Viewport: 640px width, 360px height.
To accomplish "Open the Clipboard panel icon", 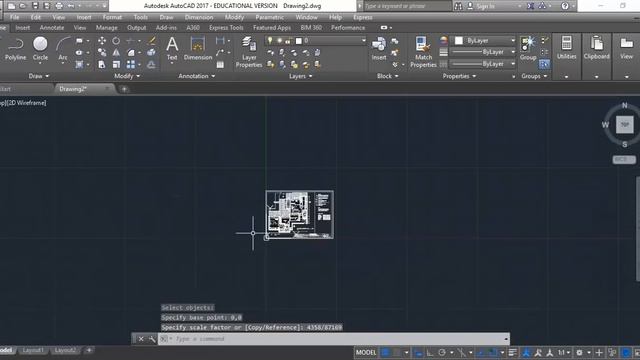I will click(596, 48).
